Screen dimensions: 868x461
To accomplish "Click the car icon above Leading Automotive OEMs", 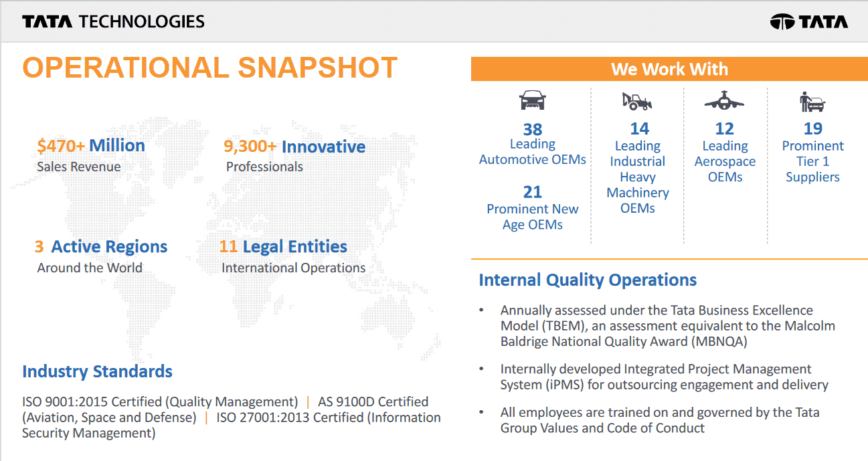I will pyautogui.click(x=533, y=100).
